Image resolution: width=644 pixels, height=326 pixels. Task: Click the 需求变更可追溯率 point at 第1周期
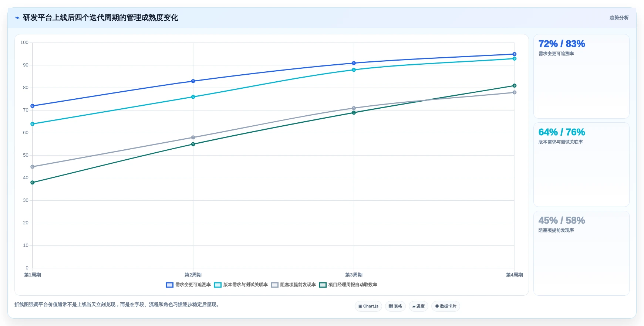coord(33,106)
